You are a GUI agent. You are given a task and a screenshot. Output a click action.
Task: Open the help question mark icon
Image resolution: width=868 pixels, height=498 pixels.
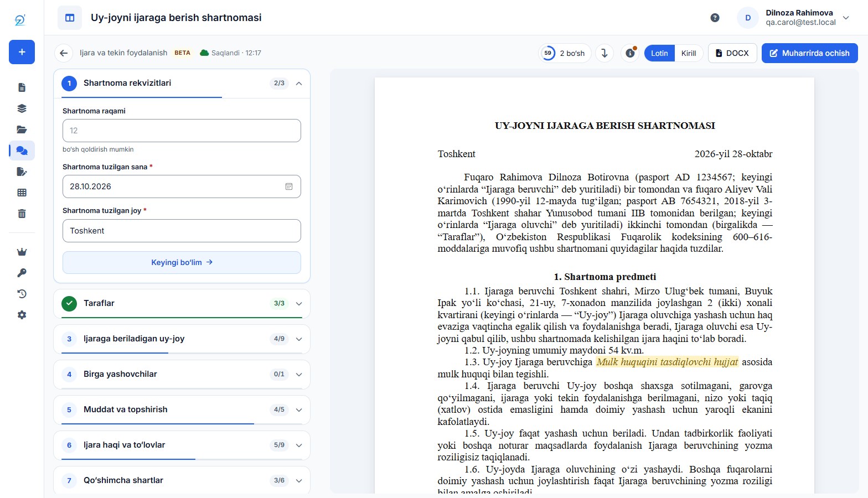(715, 18)
